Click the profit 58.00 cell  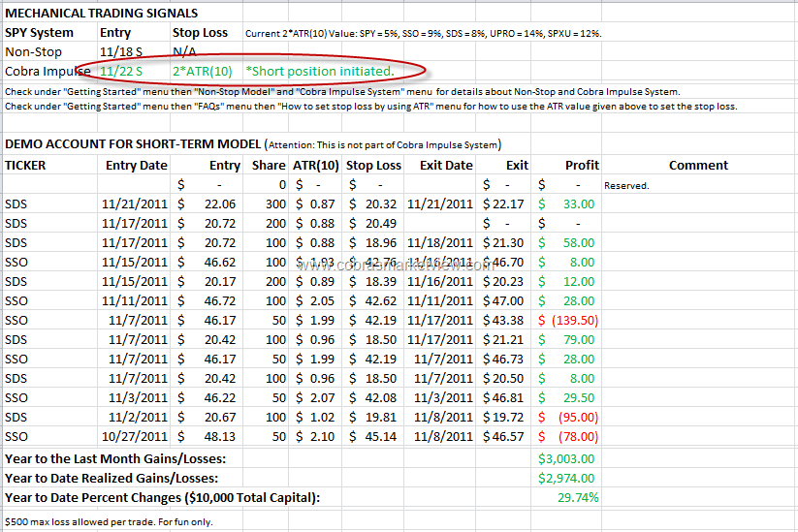pos(566,242)
